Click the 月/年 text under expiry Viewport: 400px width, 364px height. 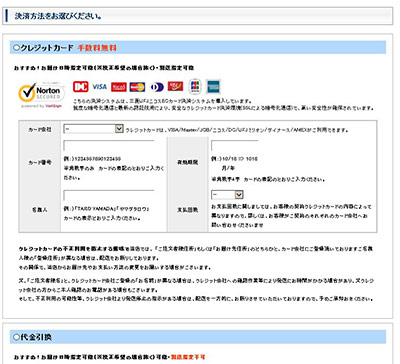[x=228, y=168]
